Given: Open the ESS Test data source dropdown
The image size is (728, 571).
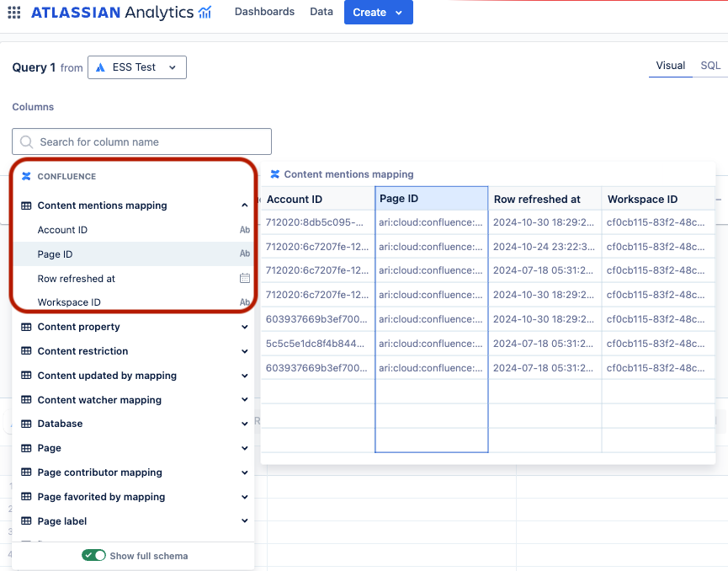Looking at the screenshot, I should 137,67.
